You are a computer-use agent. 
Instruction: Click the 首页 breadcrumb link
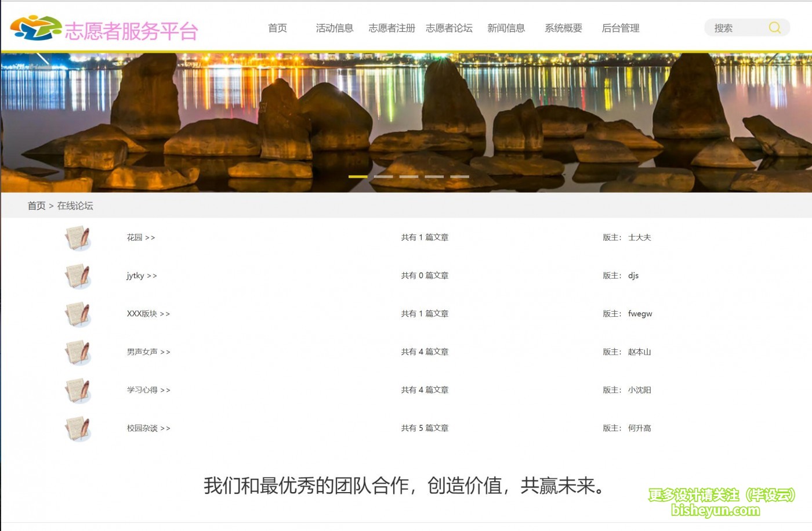(37, 205)
